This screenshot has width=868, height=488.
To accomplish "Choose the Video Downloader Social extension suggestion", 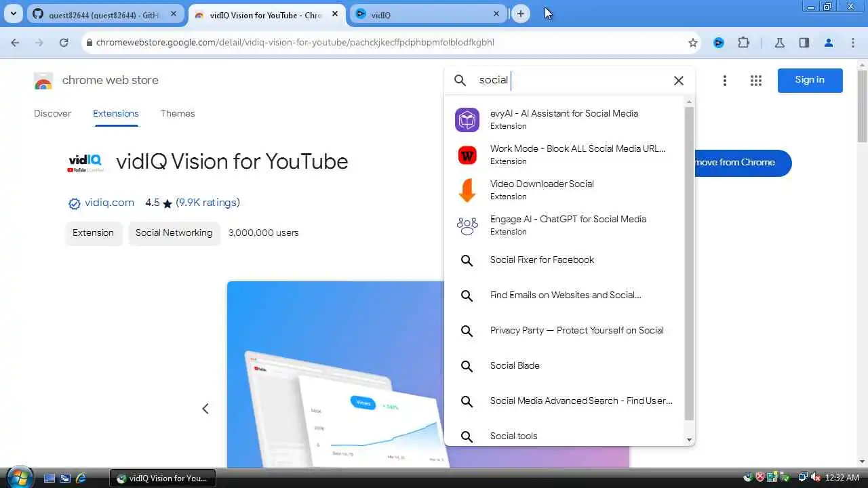I will pyautogui.click(x=564, y=190).
